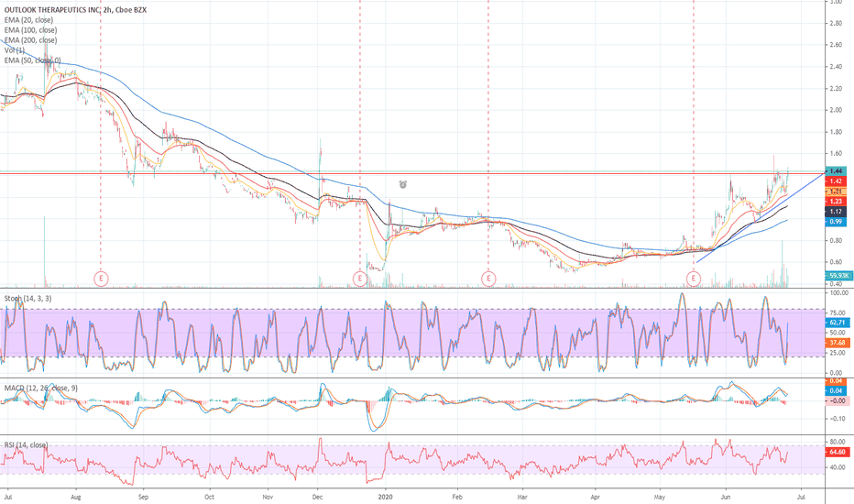Screen dimensions: 854x504
Task: Click the 59.93K volume label
Action: 838,276
